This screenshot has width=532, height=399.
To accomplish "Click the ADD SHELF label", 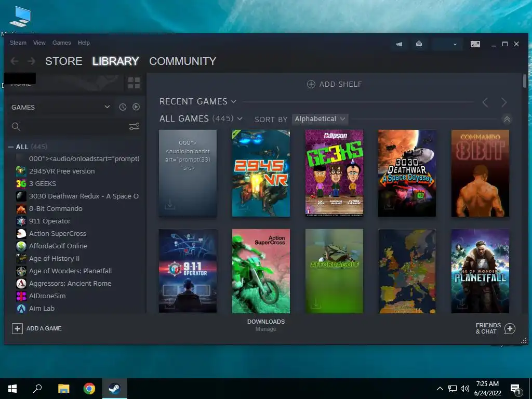I will [341, 84].
